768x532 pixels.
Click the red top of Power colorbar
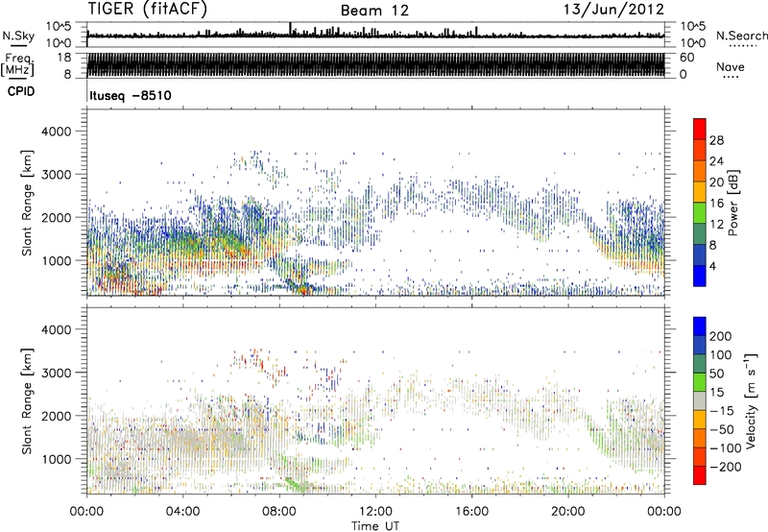click(x=700, y=129)
